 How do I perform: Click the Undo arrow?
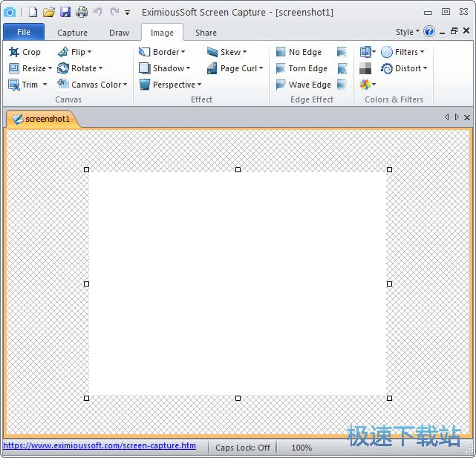pyautogui.click(x=98, y=12)
